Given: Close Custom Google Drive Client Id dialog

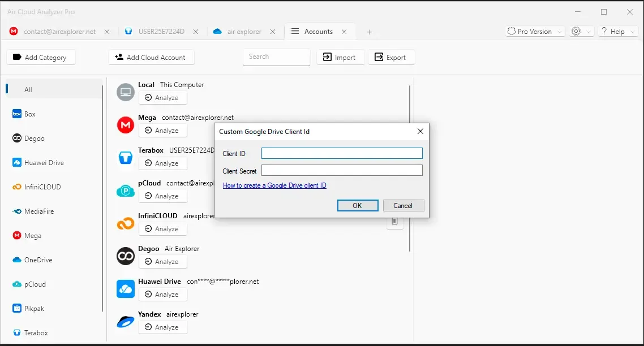Looking at the screenshot, I should point(420,131).
